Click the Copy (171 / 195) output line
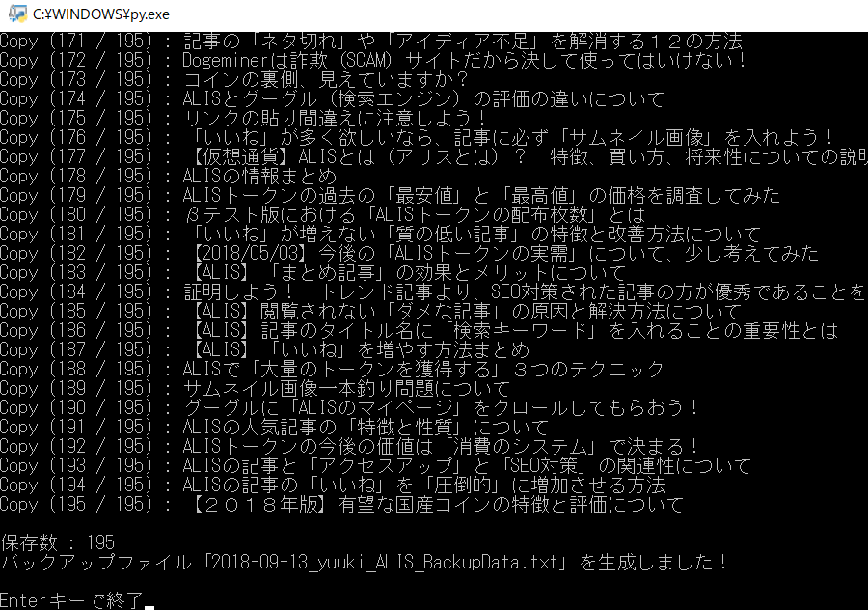Viewport: 868px width, 610px height. coord(370,42)
